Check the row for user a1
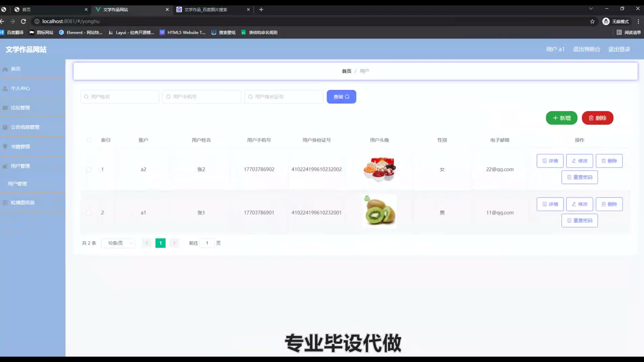644x362 pixels. pos(89,213)
